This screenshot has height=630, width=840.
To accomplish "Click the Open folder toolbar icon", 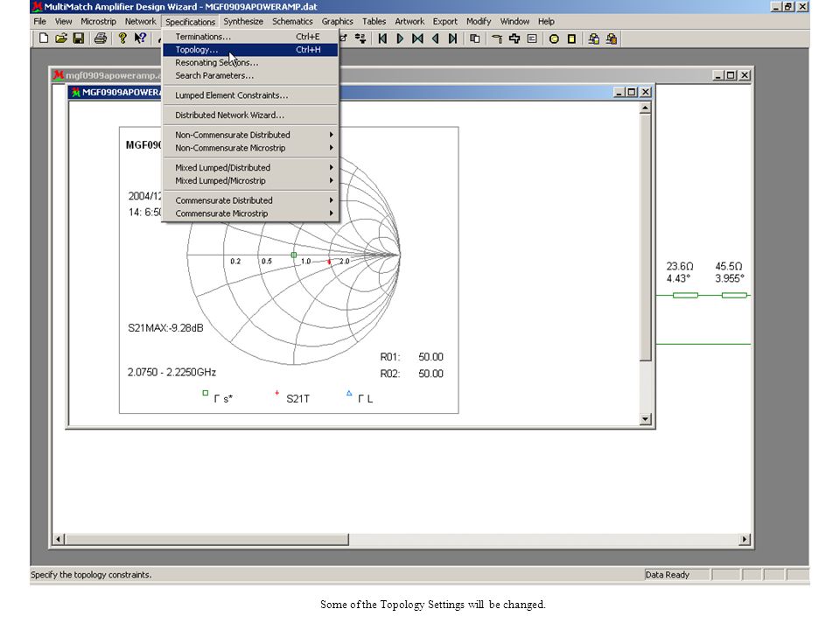I will coord(61,38).
